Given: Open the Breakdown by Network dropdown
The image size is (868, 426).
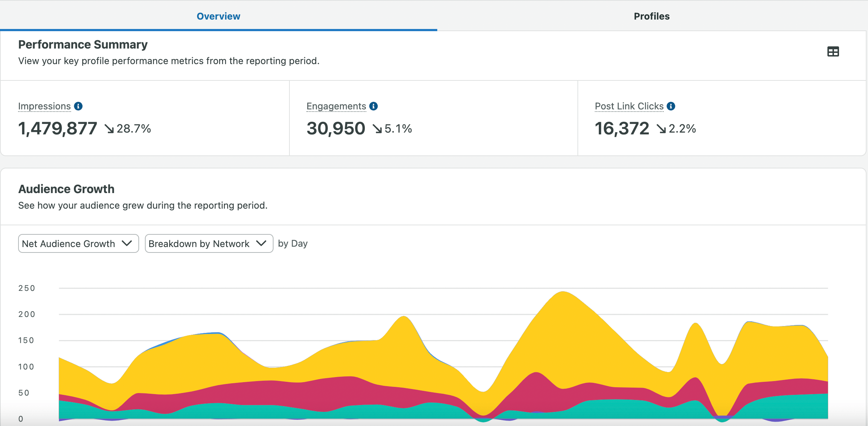Looking at the screenshot, I should [209, 243].
